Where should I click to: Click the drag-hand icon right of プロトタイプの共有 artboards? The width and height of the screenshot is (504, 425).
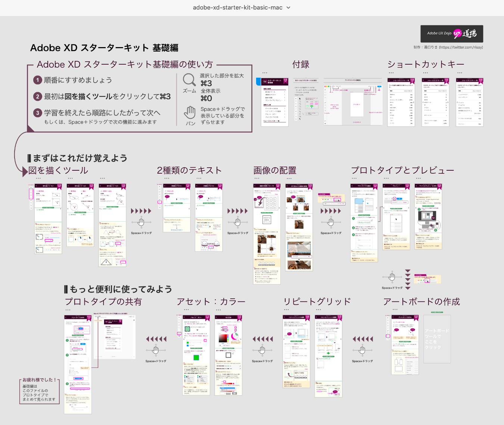coord(156,350)
